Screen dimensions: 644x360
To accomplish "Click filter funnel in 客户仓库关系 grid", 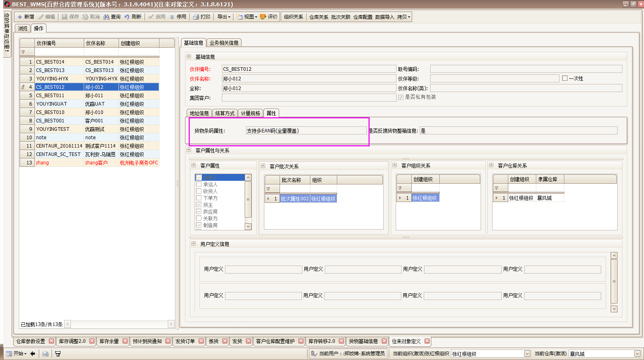I will [496, 188].
